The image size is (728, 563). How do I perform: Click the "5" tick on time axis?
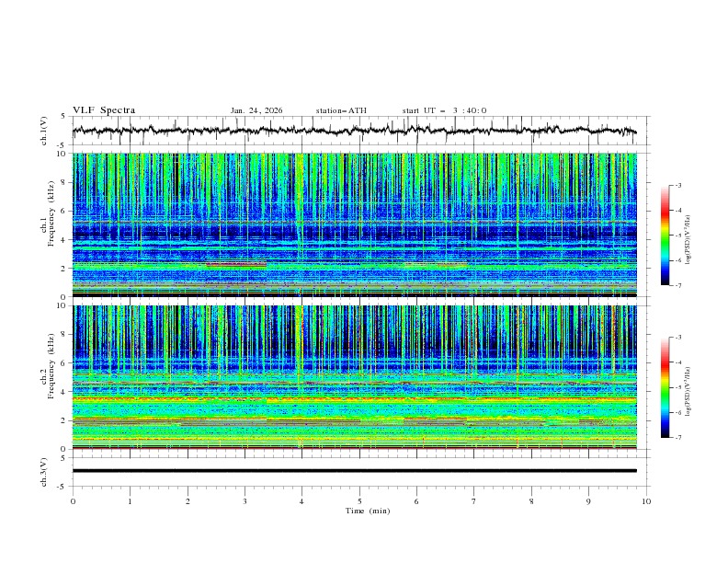(x=359, y=501)
